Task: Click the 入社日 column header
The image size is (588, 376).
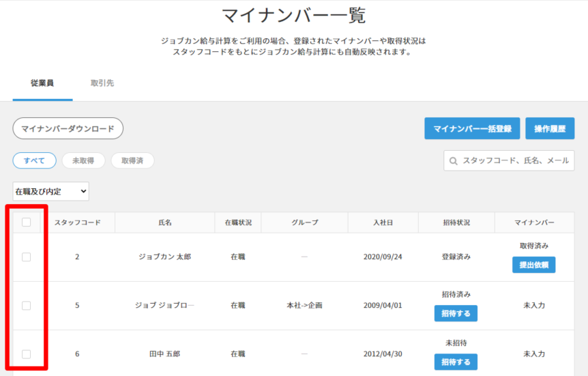Action: click(x=383, y=222)
